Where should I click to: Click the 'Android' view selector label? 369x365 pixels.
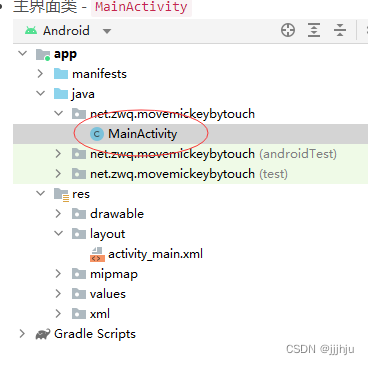(x=66, y=31)
